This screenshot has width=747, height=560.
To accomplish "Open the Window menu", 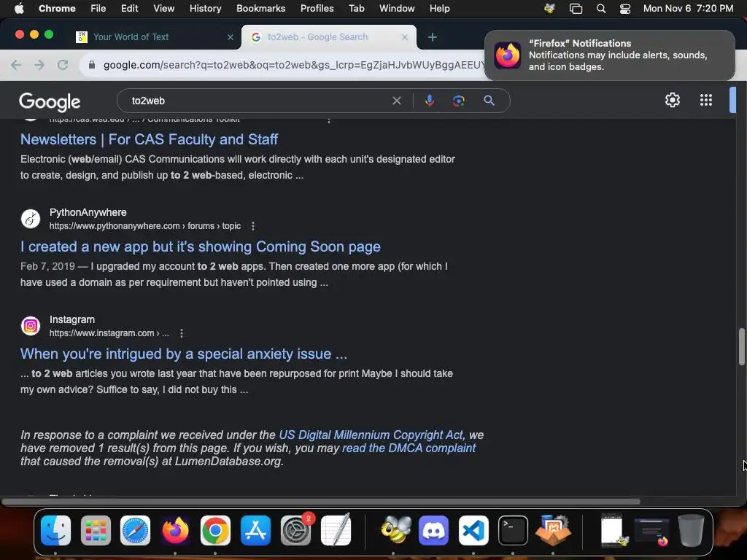I will pyautogui.click(x=397, y=8).
